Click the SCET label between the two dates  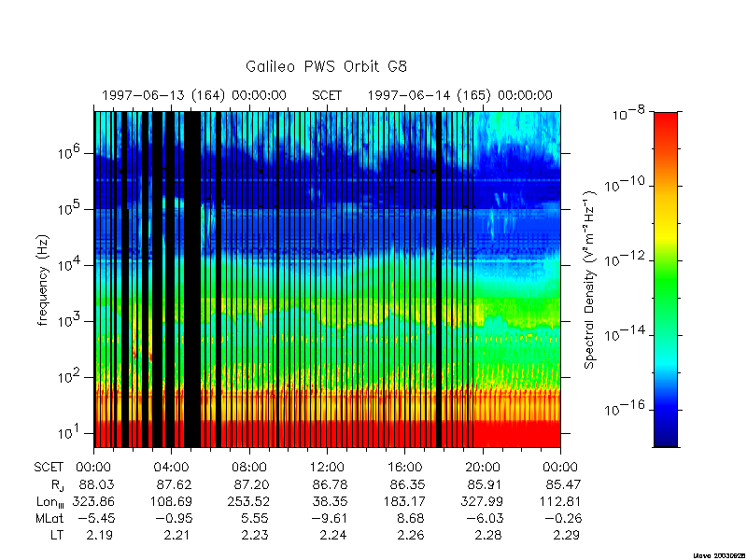[327, 95]
